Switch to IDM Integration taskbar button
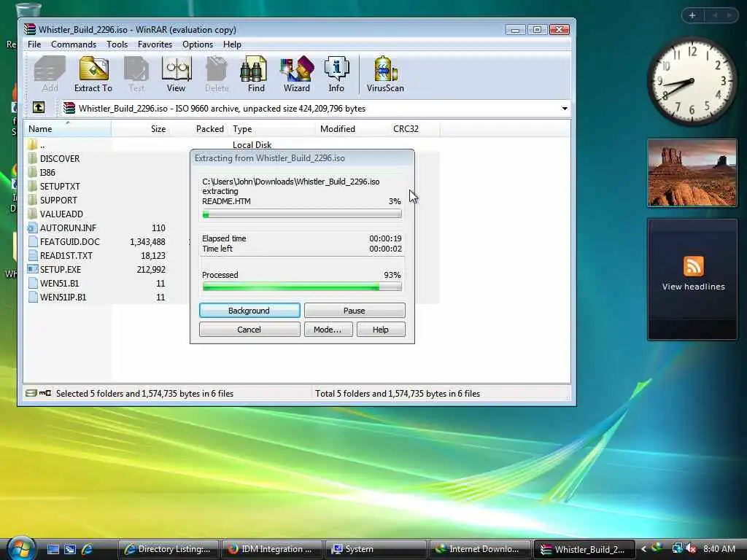Viewport: 747px width, 560px height. tap(271, 549)
